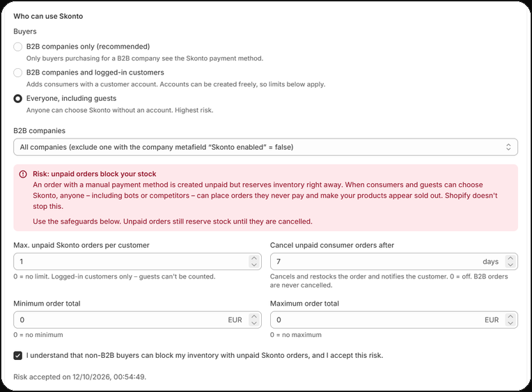Select B2B companies only (recommended) radio
532x392 pixels.
click(17, 47)
